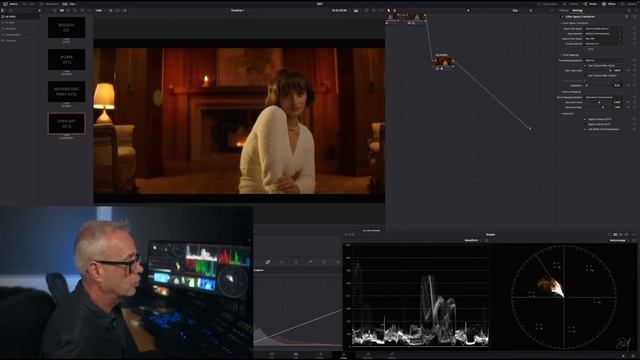Select the DEHANCER PRINT DCTL gallery still
Screen dimensions: 640x360
[67, 91]
